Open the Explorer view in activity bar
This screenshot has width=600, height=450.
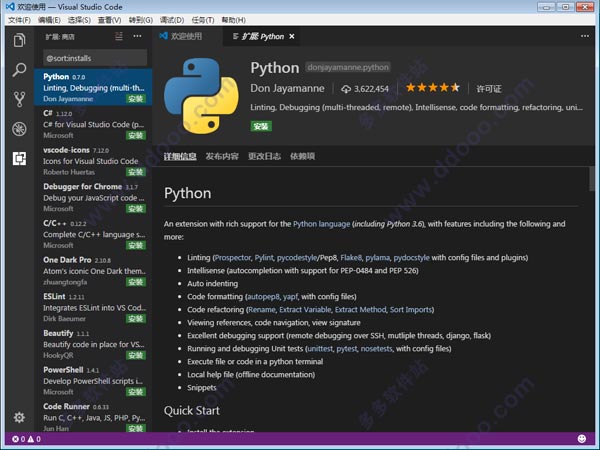(19, 40)
